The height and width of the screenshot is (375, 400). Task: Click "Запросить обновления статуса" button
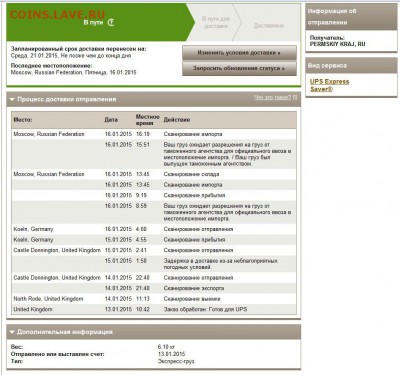pyautogui.click(x=239, y=68)
